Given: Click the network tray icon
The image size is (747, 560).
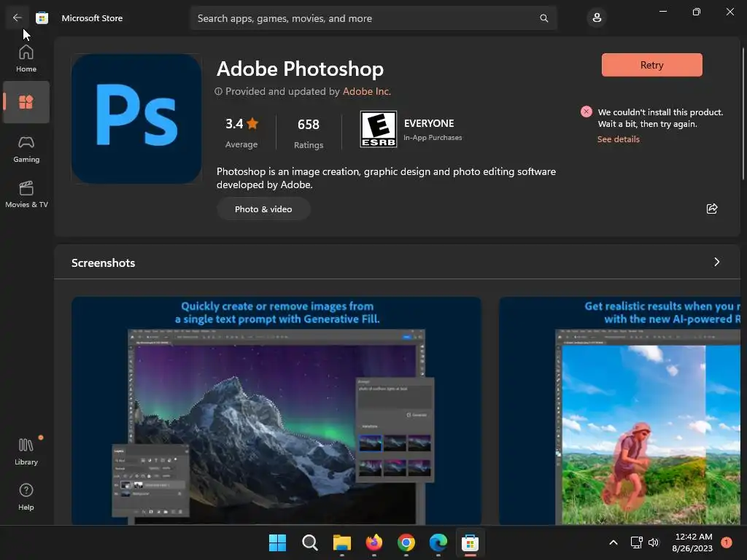Looking at the screenshot, I should (636, 542).
